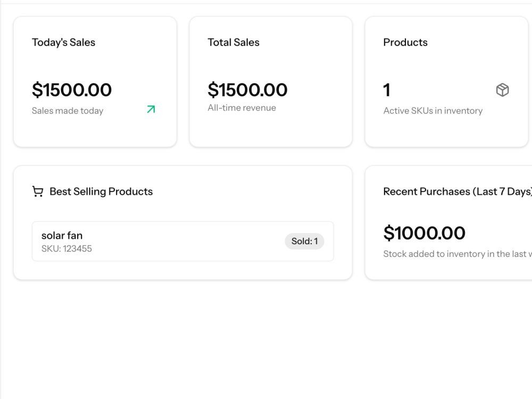Click the Sold: 1 badge
The image size is (532, 399).
[x=304, y=241]
